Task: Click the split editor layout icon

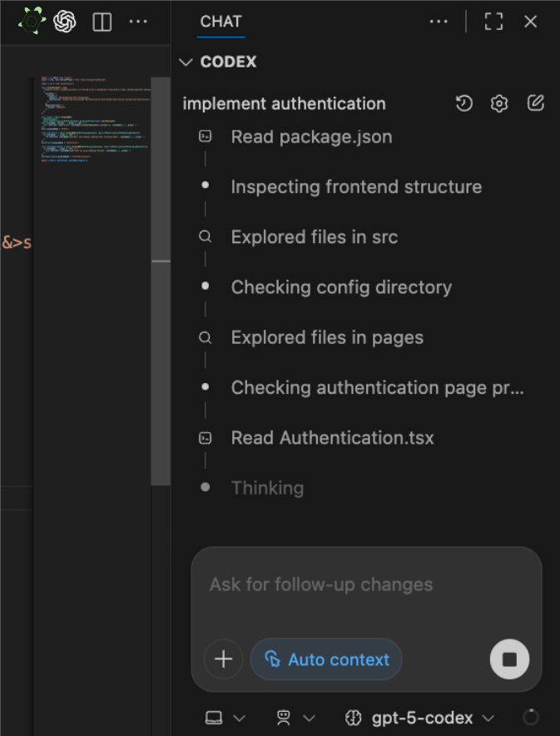Action: tap(102, 22)
